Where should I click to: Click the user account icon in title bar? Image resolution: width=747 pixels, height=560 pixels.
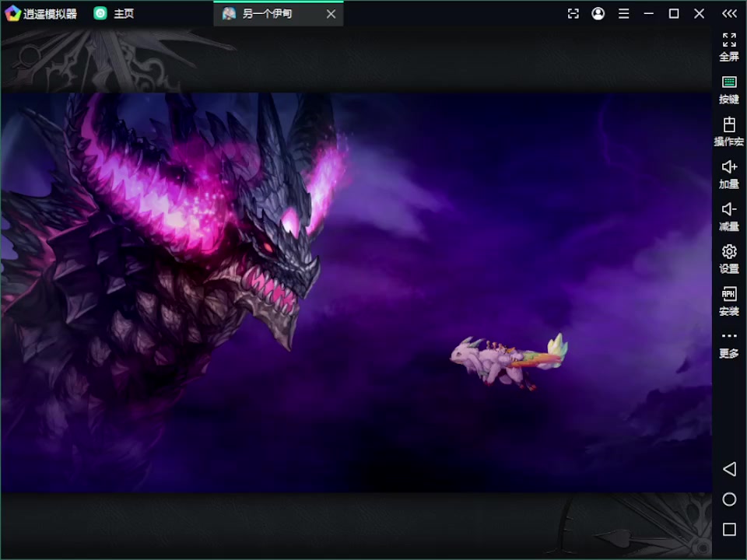point(598,13)
